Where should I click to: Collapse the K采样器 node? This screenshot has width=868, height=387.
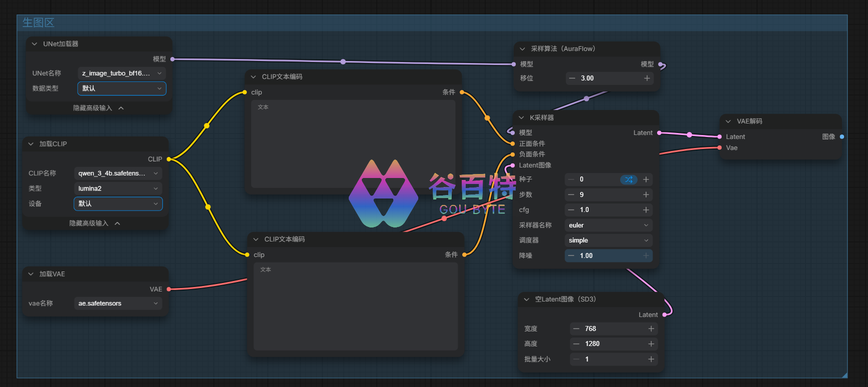521,118
